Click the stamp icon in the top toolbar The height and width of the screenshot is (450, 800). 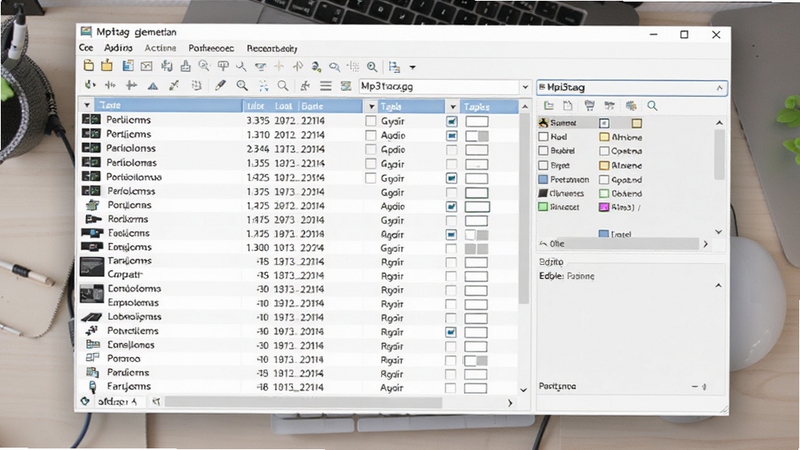click(186, 66)
